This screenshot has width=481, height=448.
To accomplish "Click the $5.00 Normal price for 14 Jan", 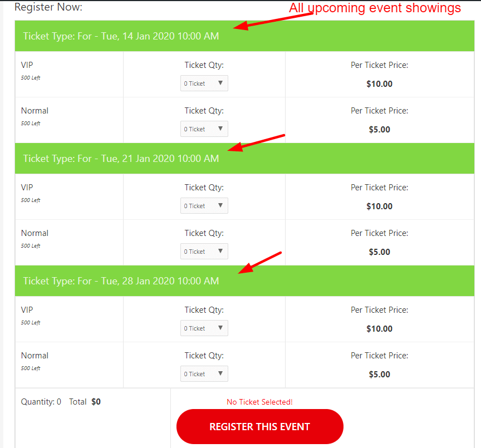I will 380,130.
